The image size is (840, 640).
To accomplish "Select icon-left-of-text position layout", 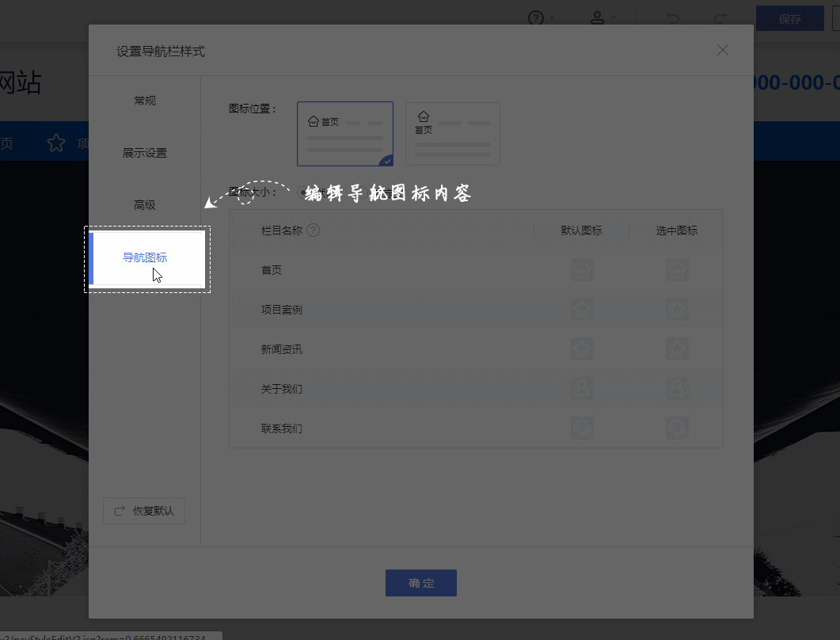I will pos(345,134).
